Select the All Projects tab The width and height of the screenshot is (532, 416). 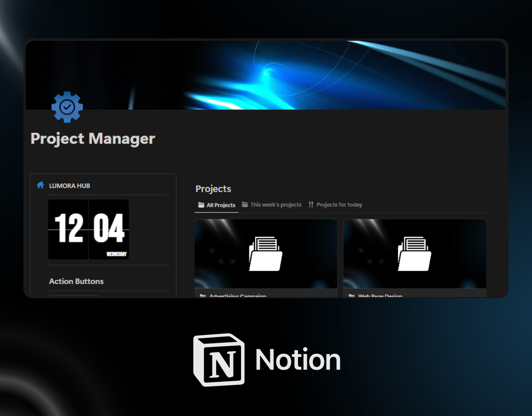pyautogui.click(x=217, y=205)
